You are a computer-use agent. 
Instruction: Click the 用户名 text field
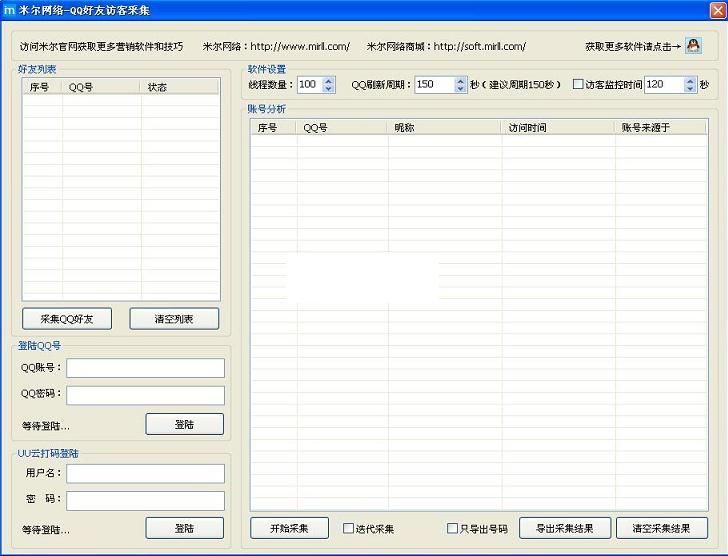click(x=145, y=473)
